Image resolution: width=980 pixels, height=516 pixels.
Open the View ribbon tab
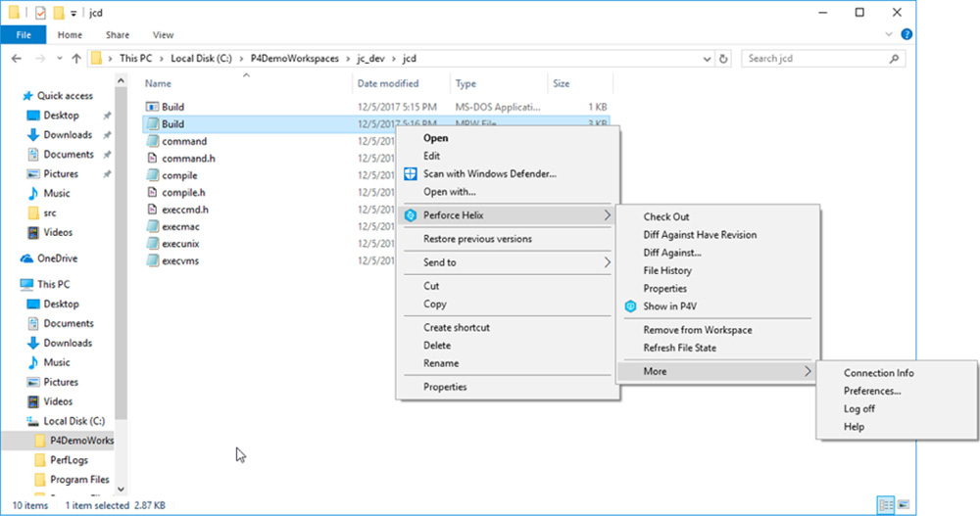point(163,35)
